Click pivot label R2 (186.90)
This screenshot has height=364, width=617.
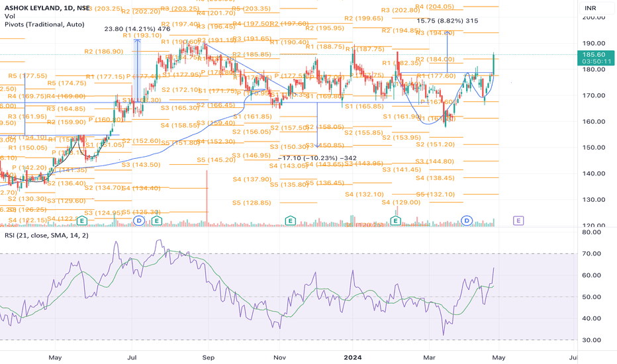coord(103,52)
